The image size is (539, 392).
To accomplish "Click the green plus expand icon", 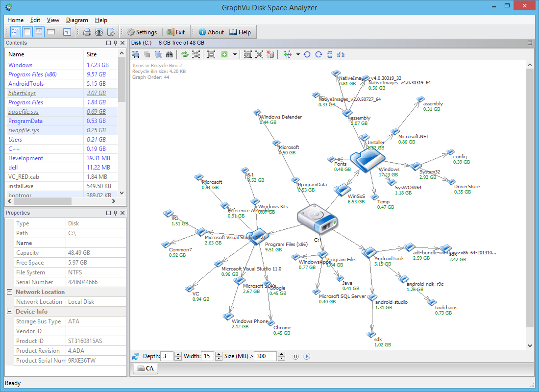I will 224,54.
